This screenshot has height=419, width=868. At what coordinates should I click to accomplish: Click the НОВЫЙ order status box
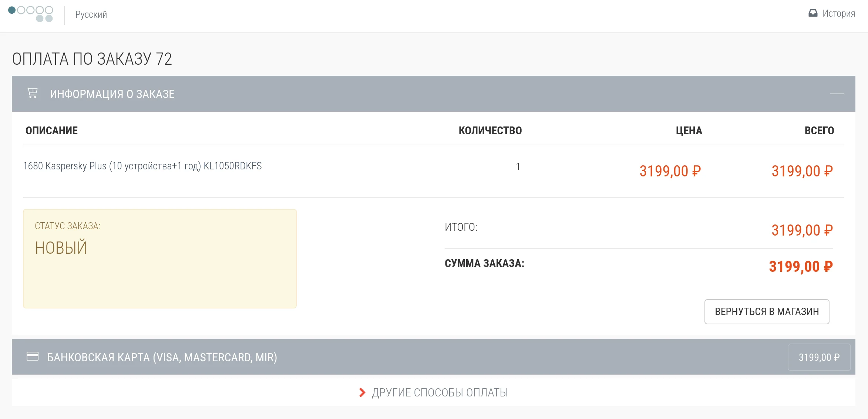tap(159, 259)
